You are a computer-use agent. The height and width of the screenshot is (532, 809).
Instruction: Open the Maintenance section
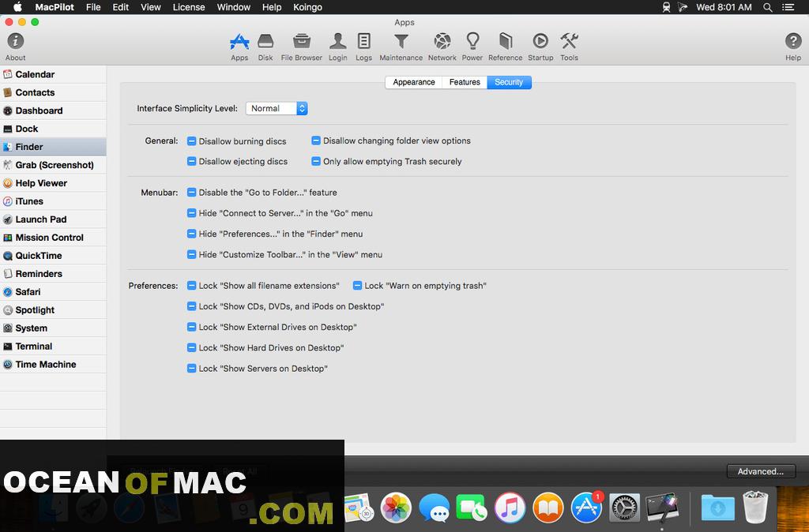tap(401, 47)
